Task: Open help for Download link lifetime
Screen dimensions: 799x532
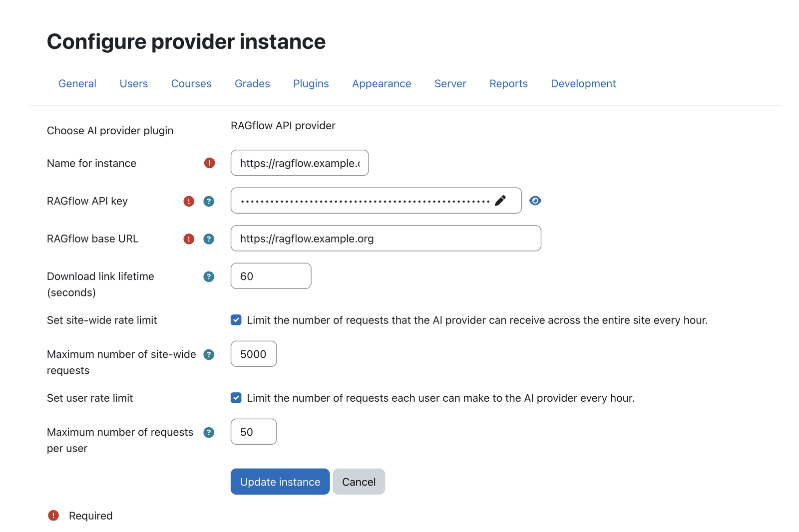Action: click(x=209, y=276)
